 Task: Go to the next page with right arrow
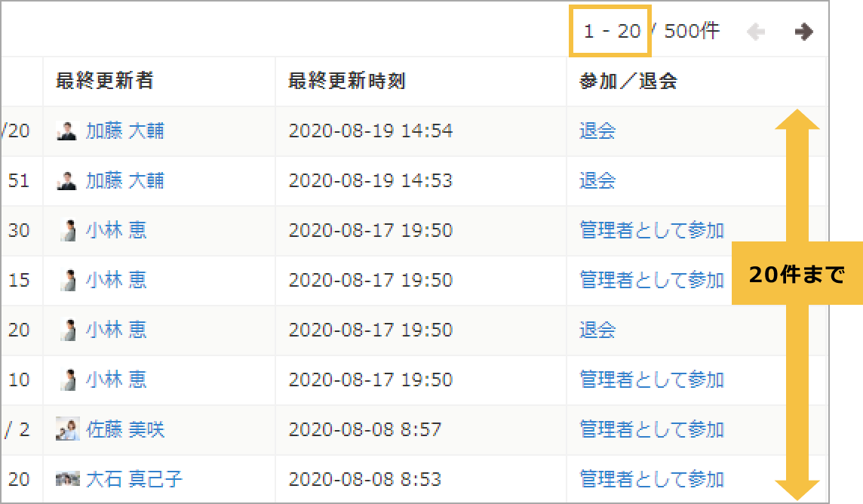(803, 32)
